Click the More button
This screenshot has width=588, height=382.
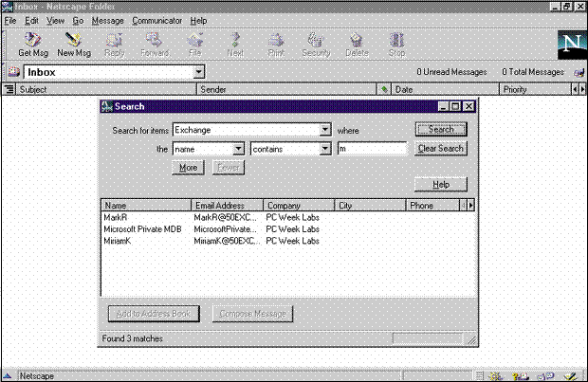(188, 168)
